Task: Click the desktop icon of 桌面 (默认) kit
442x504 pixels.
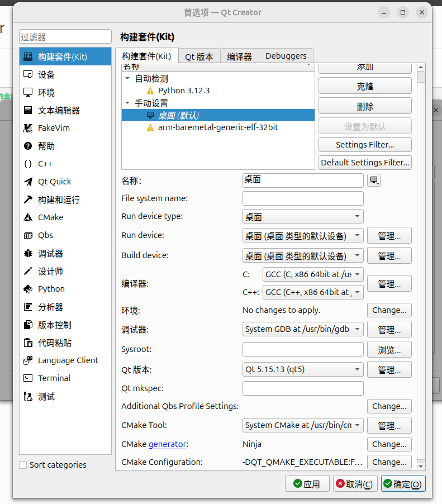Action: click(x=150, y=115)
